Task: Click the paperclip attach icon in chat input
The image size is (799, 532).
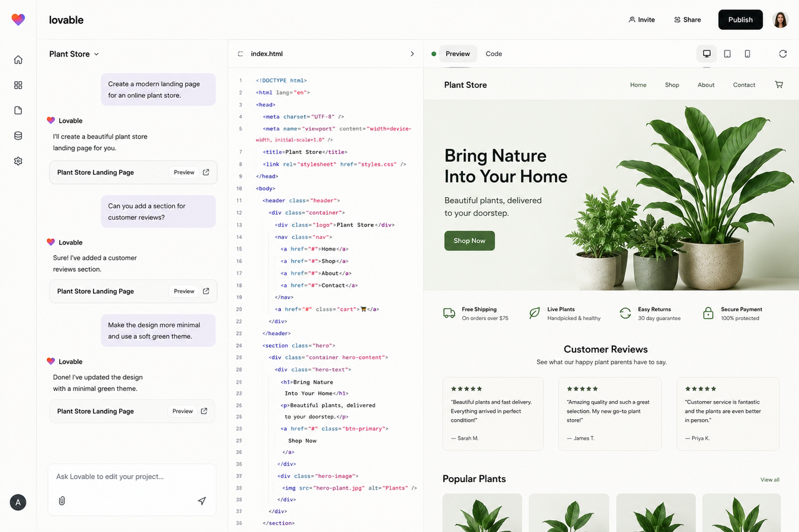Action: pyautogui.click(x=62, y=501)
